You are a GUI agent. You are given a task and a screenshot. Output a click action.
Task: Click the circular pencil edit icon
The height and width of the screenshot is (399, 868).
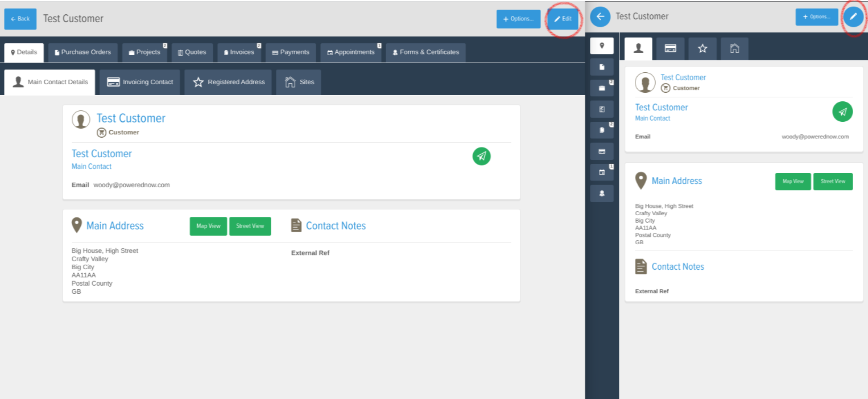853,17
